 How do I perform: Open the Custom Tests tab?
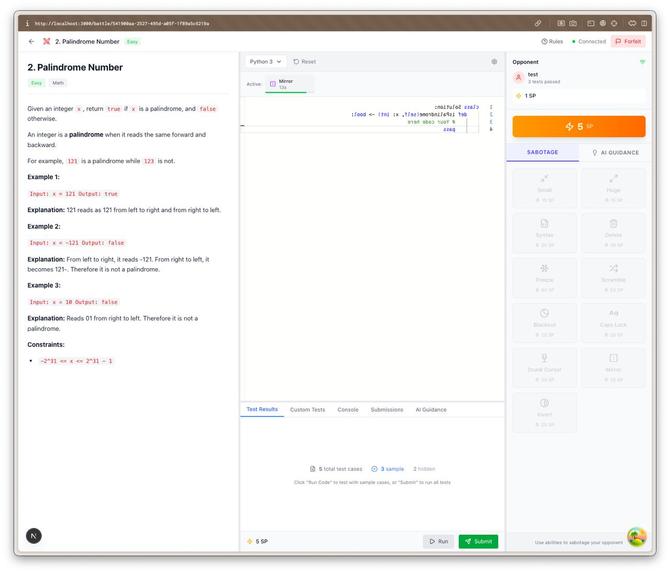pos(307,410)
